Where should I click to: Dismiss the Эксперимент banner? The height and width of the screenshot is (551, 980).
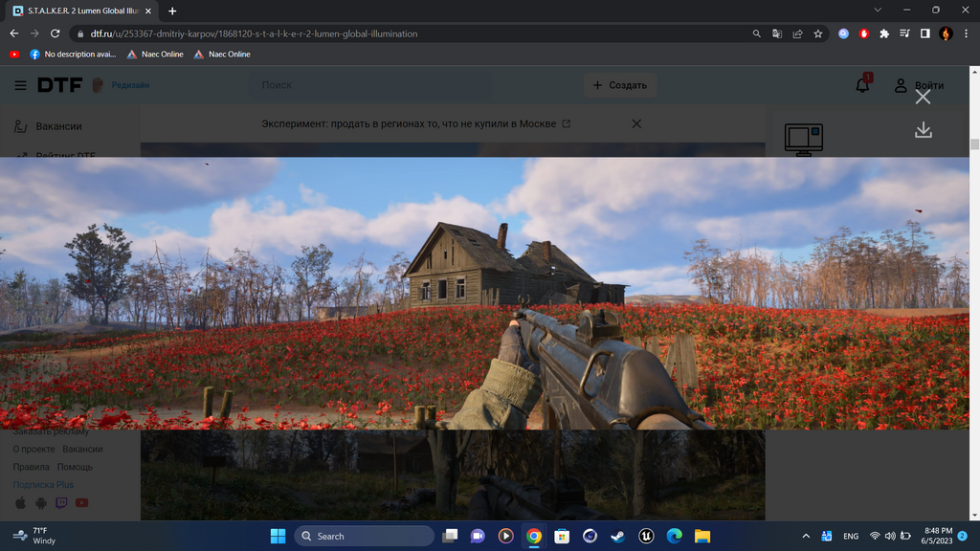coord(636,123)
